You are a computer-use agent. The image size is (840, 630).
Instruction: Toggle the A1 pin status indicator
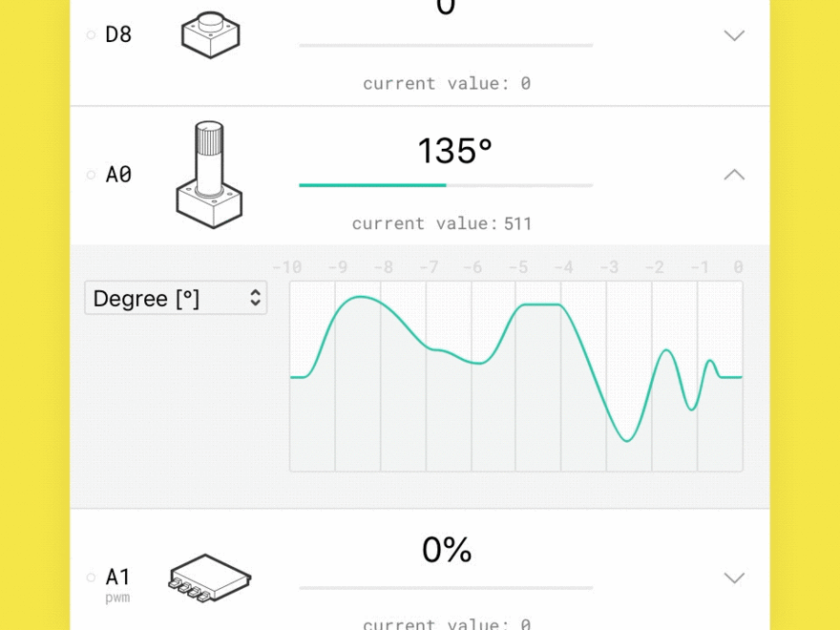[x=92, y=577]
